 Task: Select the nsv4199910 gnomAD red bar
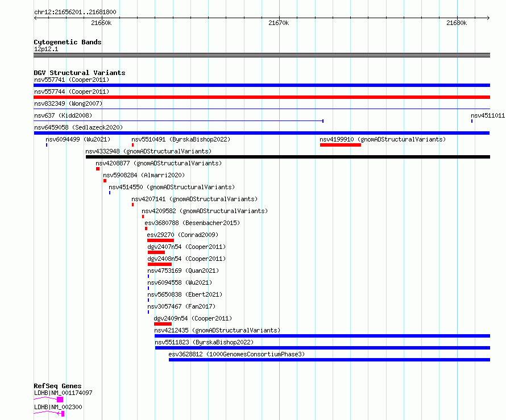(x=341, y=145)
